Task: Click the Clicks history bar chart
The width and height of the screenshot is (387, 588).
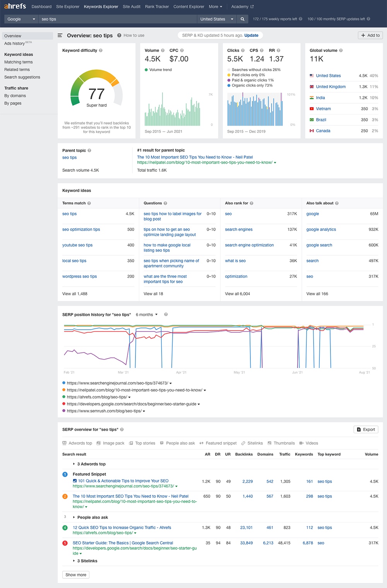Action: point(255,109)
